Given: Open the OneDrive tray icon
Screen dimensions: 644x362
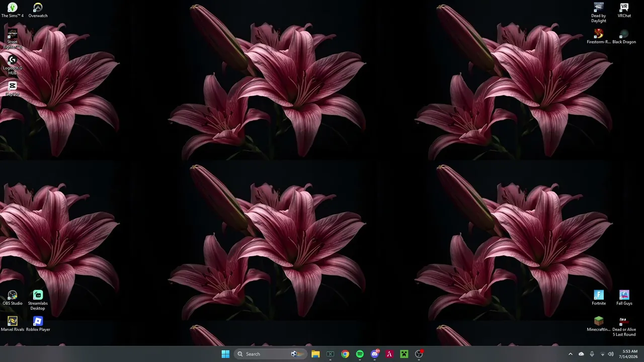Looking at the screenshot, I should pyautogui.click(x=581, y=354).
